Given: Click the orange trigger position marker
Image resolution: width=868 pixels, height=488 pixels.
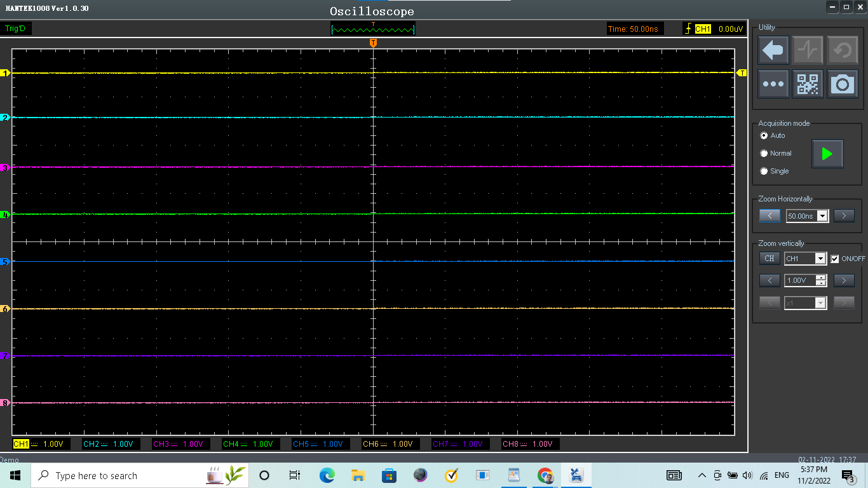Looking at the screenshot, I should [x=373, y=43].
